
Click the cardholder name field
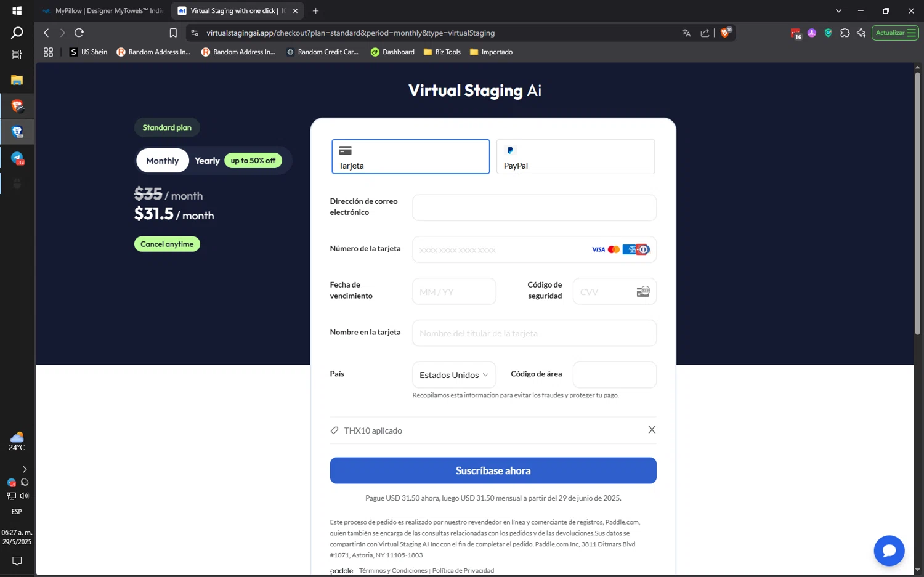(x=534, y=333)
